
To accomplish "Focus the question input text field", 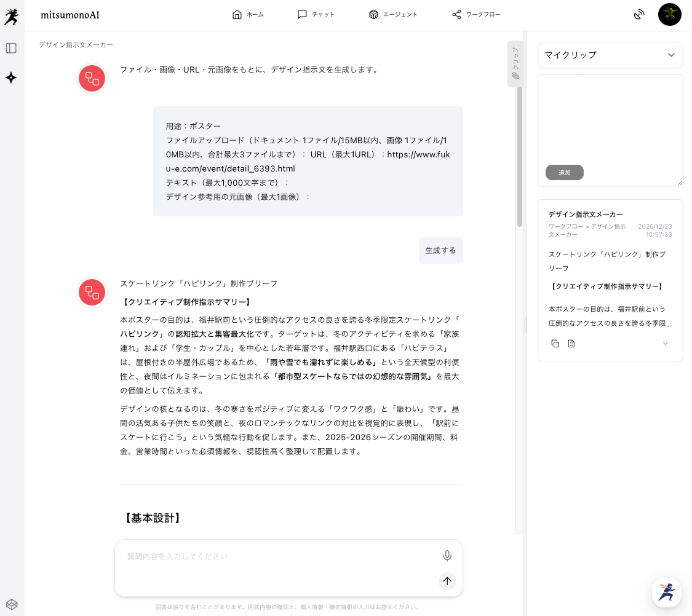I will click(x=277, y=556).
